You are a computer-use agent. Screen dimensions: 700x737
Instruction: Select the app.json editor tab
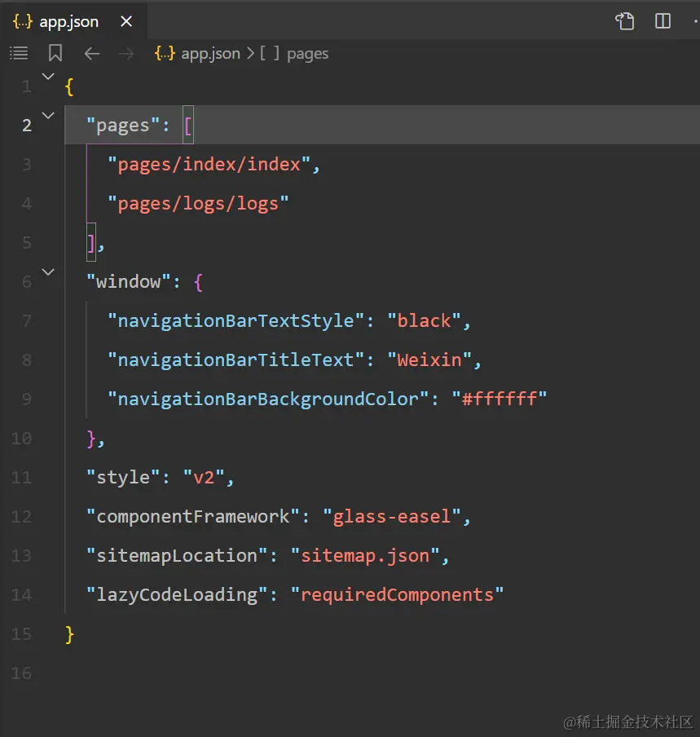(74, 21)
